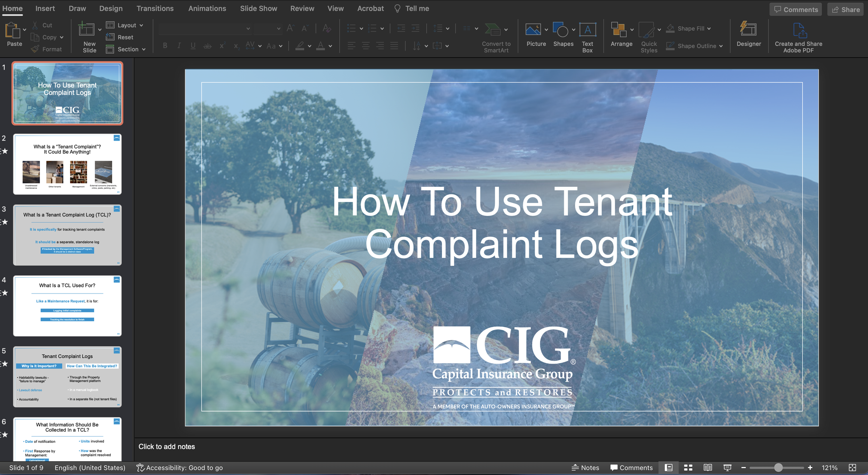Click the Share button
Image resolution: width=868 pixels, height=475 pixels.
click(845, 9)
